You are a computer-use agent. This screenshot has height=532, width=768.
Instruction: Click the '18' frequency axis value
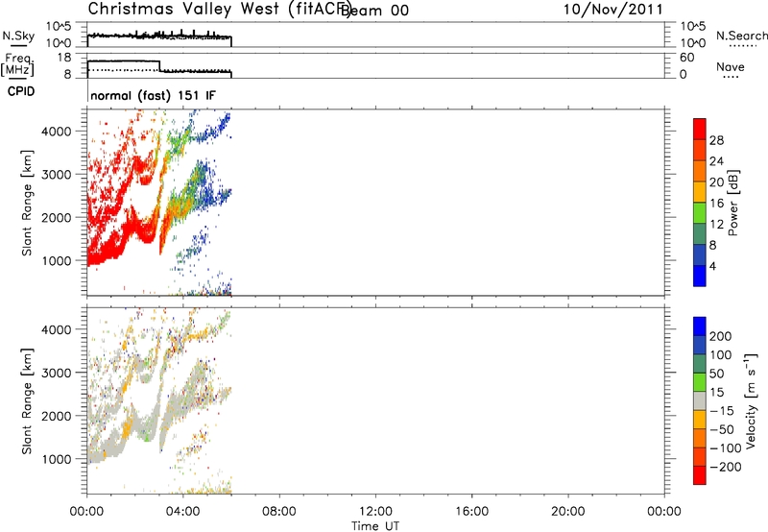64,58
